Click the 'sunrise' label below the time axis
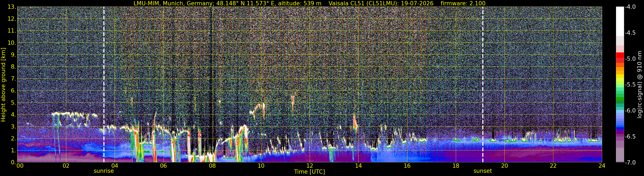This screenshot has height=176, width=644. point(104,171)
